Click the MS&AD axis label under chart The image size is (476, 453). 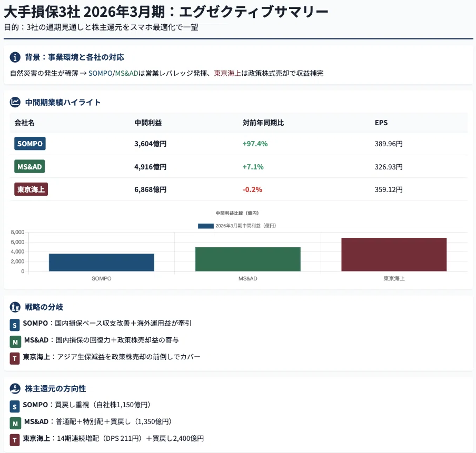coord(247,278)
